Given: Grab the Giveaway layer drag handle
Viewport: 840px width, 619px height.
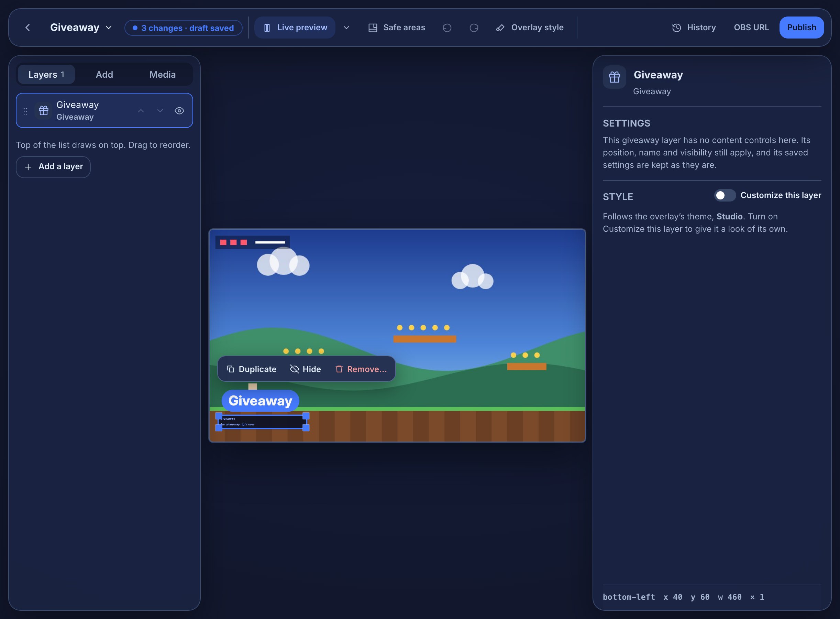Looking at the screenshot, I should point(25,111).
